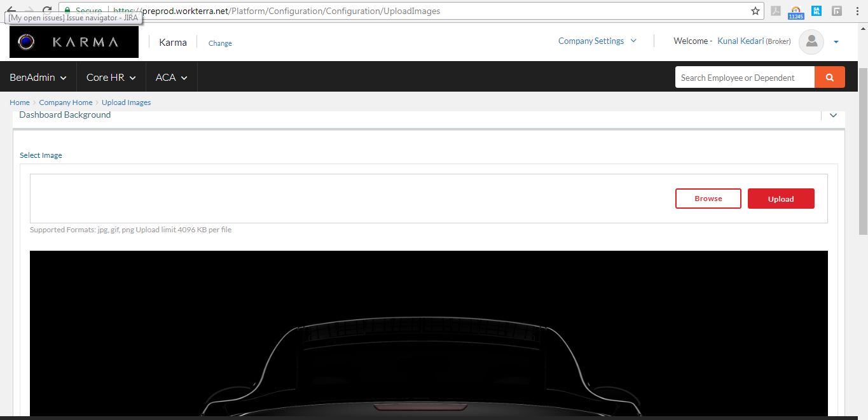Screen dimensions: 868x420
Task: Click the red Upload button
Action: (780, 199)
